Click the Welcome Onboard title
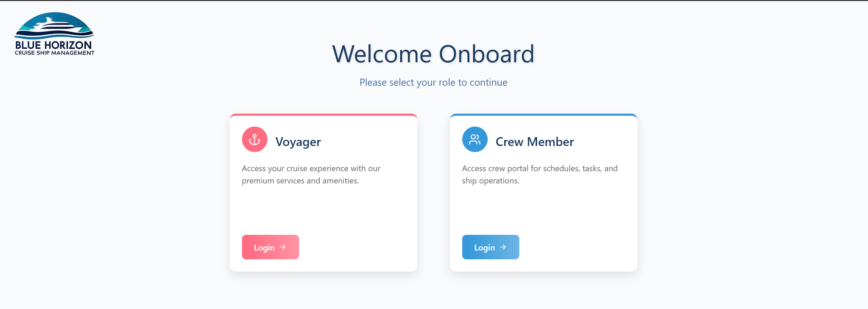Screen dimensions: 868x309 [433, 54]
